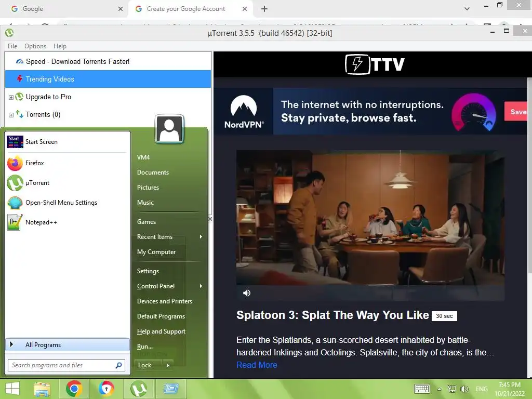This screenshot has width=532, height=399.
Task: Open the Help menu
Action: tap(60, 46)
